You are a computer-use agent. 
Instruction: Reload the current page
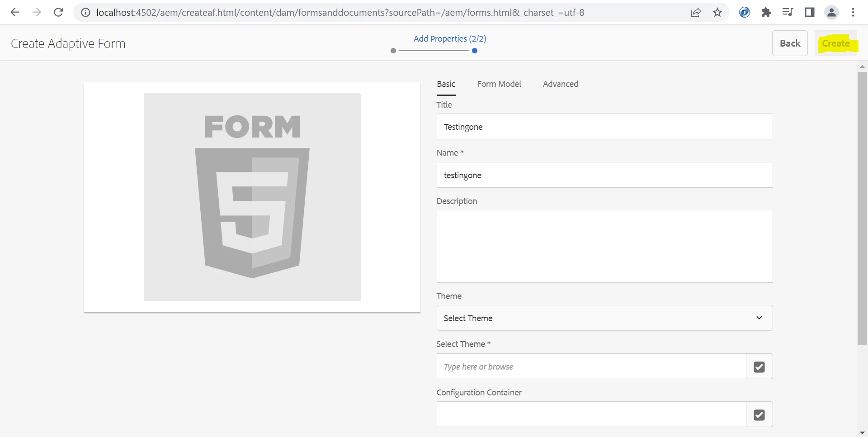click(58, 13)
